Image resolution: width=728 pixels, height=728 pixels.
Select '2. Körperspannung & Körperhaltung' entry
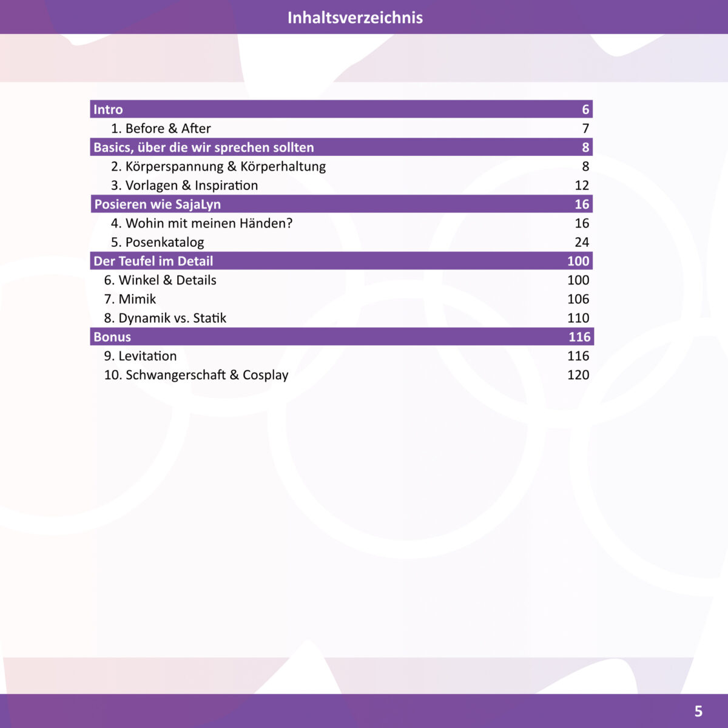pyautogui.click(x=218, y=166)
